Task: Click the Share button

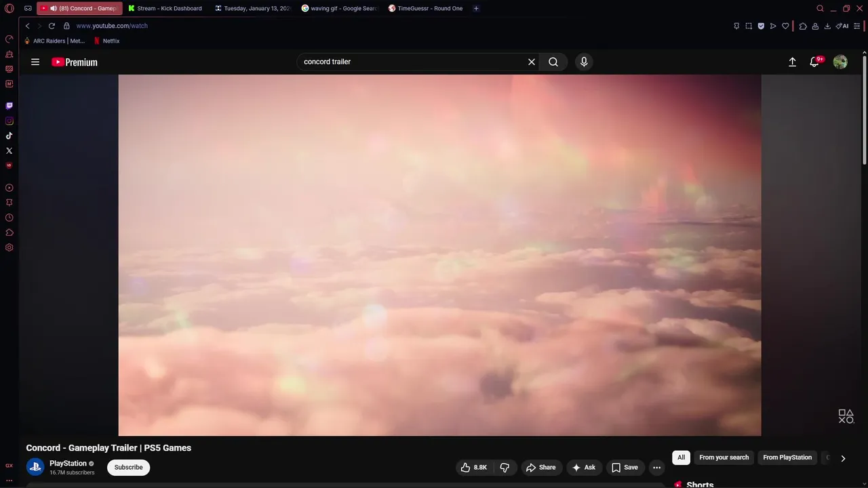Action: click(540, 468)
